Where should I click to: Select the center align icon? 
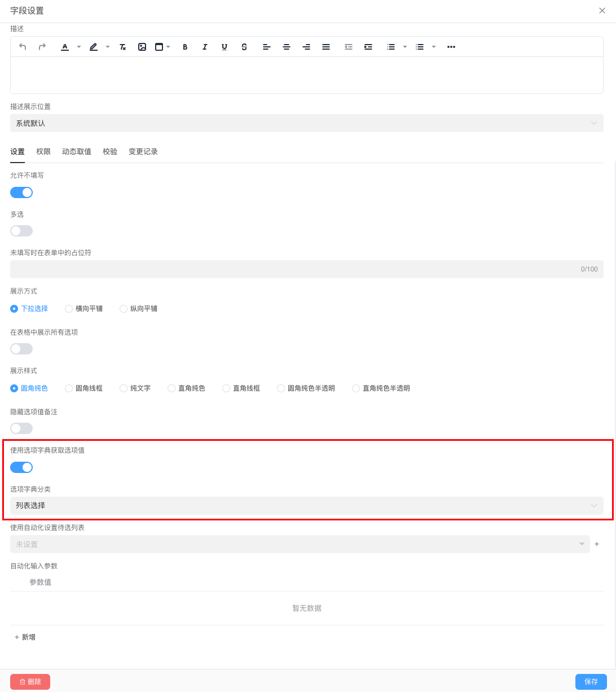point(286,47)
